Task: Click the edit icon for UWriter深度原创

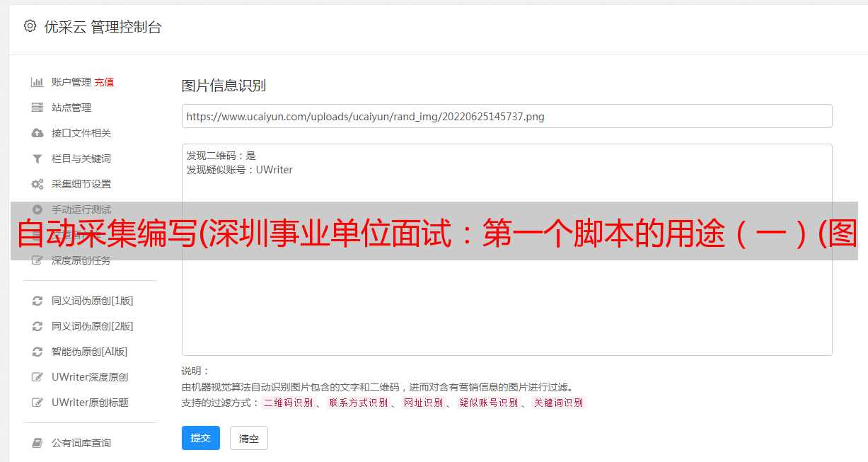Action: [37, 377]
